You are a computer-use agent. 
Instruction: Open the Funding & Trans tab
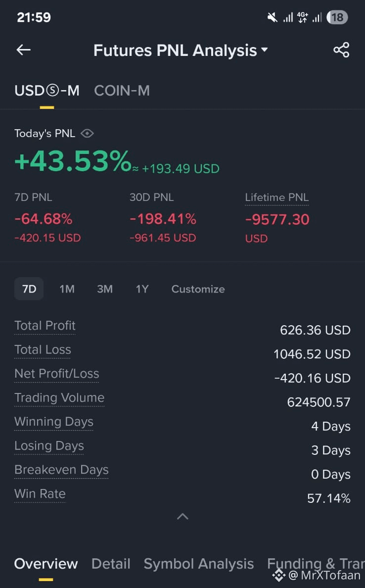[316, 564]
